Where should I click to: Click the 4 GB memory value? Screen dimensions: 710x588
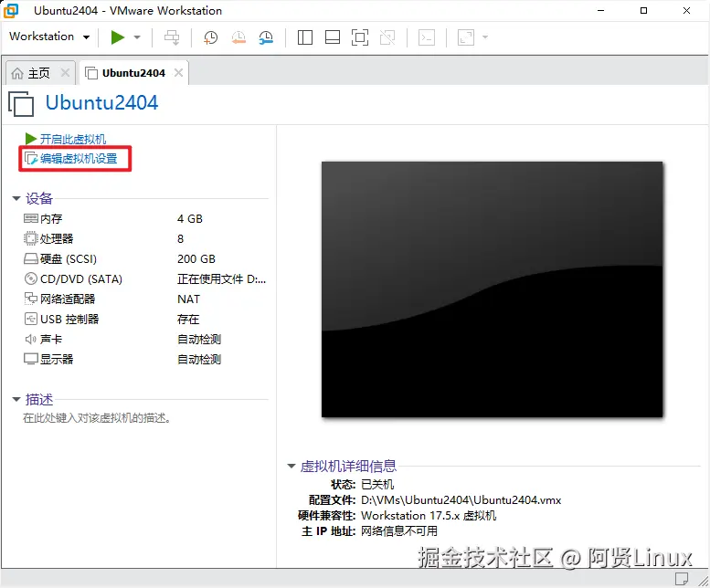(190, 219)
